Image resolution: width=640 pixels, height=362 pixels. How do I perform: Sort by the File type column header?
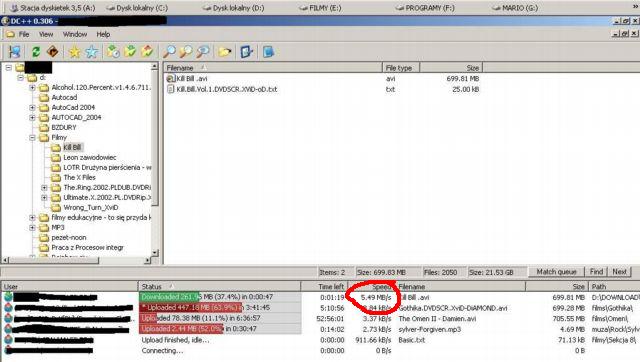[x=401, y=68]
